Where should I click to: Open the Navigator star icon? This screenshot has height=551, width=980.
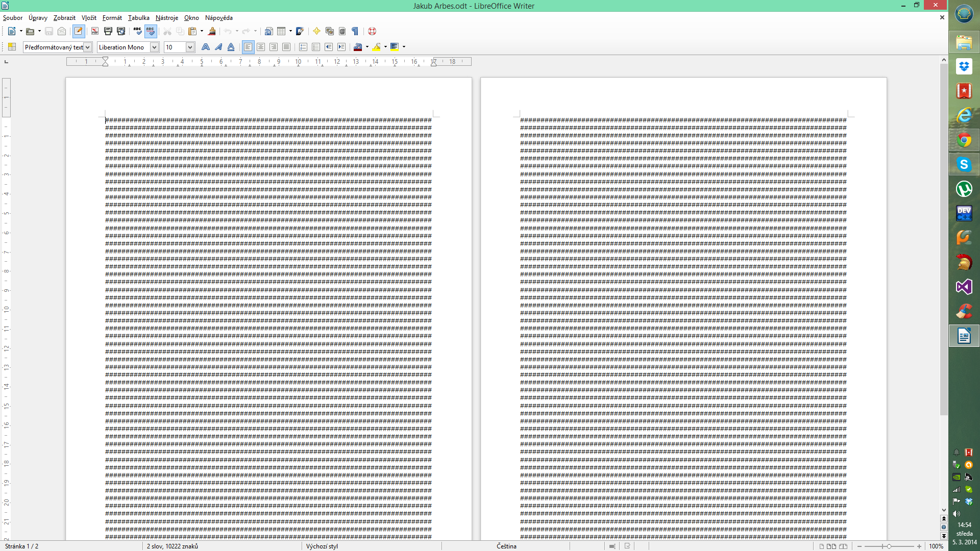pos(316,32)
